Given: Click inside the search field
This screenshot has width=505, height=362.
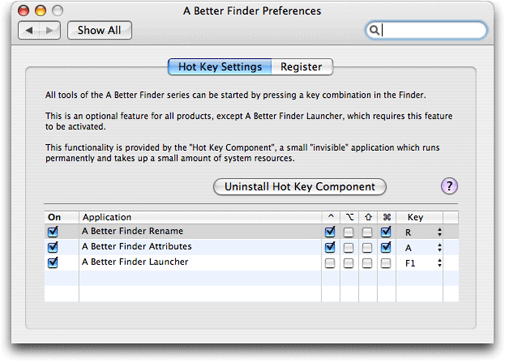Looking at the screenshot, I should pyautogui.click(x=432, y=30).
